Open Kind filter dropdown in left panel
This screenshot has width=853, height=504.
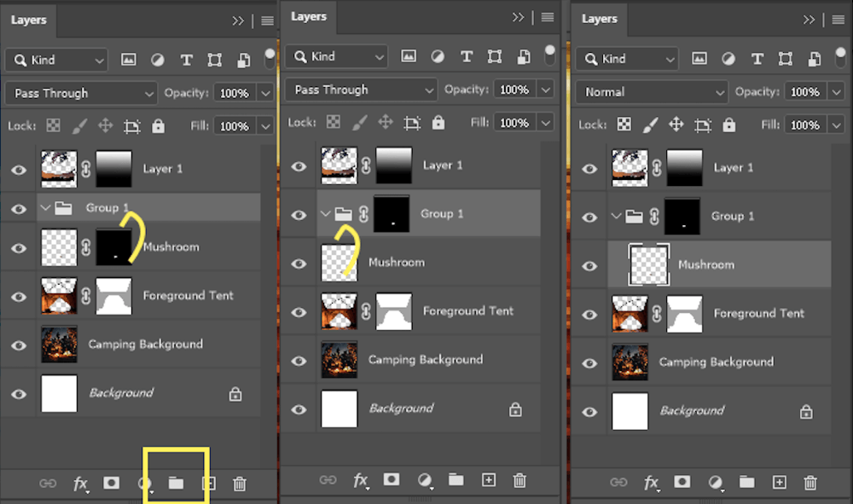pos(56,60)
